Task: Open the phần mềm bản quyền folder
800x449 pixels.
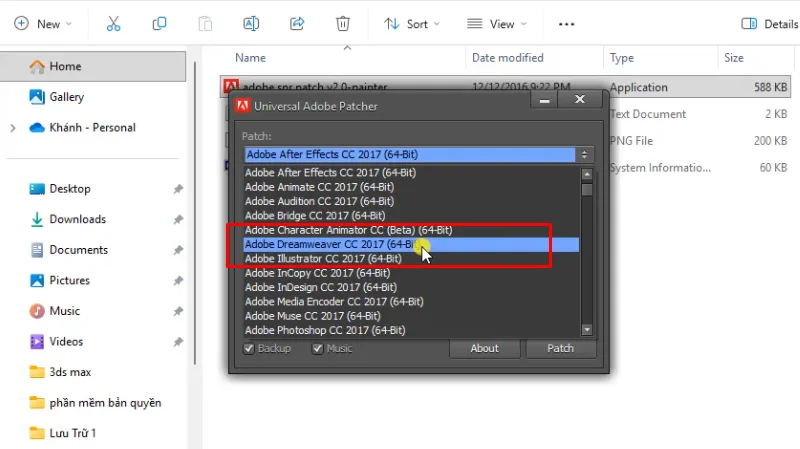Action: (x=105, y=403)
